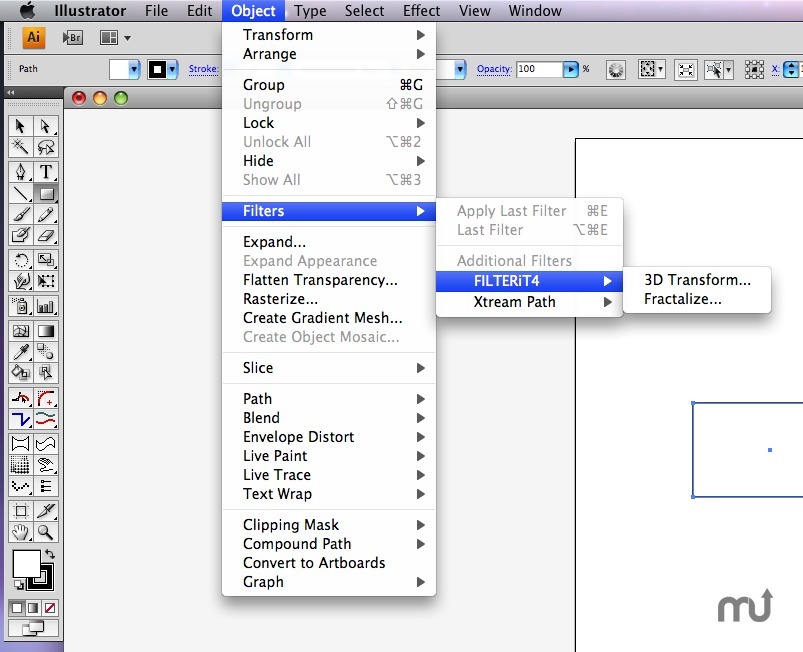The width and height of the screenshot is (803, 652).
Task: Open Adobe Bridge via the Br icon
Action: (x=73, y=37)
